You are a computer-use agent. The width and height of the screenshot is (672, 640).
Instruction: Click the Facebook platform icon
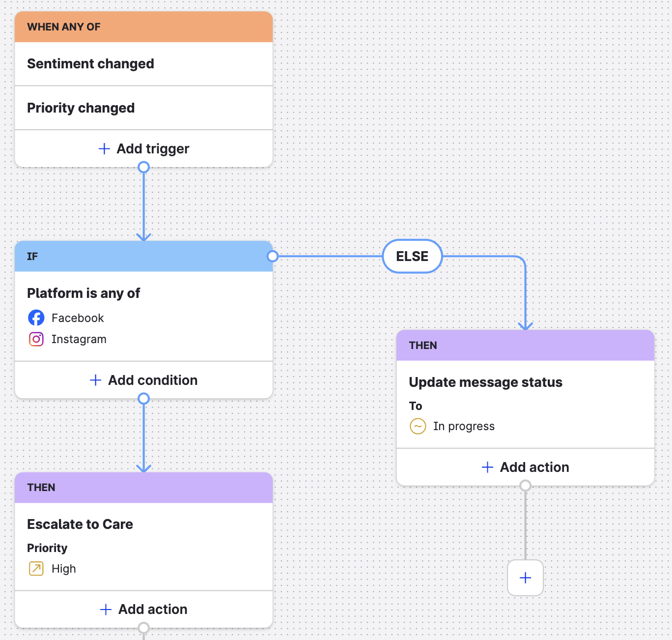point(36,318)
